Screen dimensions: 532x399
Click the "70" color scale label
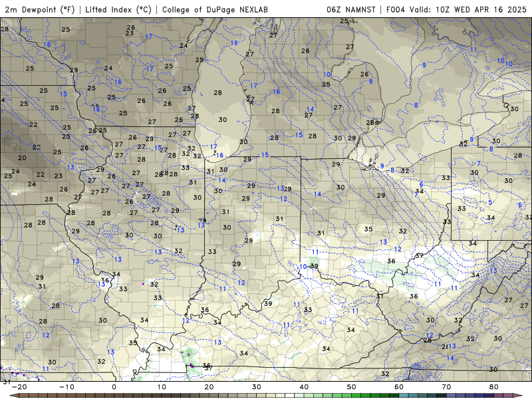[x=446, y=387]
